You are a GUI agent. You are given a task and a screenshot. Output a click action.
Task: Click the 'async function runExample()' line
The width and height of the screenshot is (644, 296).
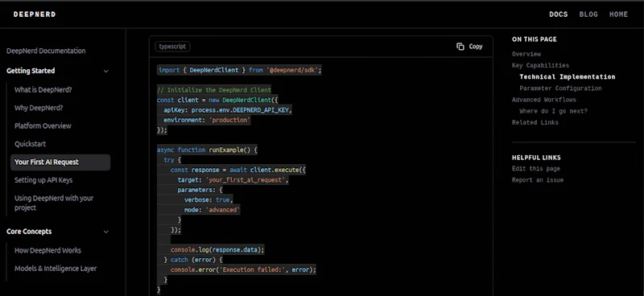click(x=207, y=150)
